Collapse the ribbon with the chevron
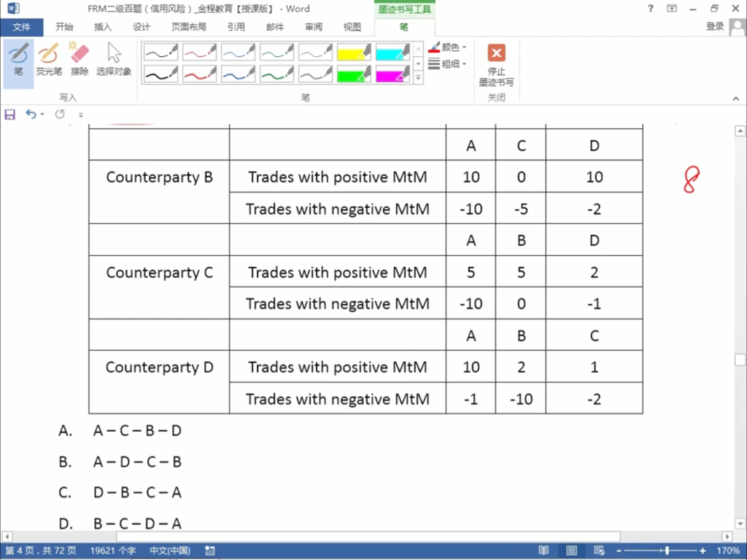The width and height of the screenshot is (747, 560). pyautogui.click(x=735, y=98)
